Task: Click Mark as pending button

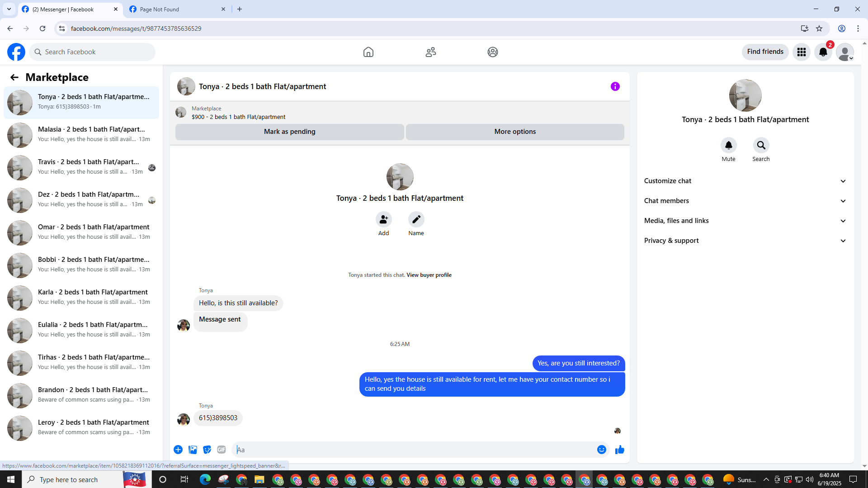Action: pos(290,132)
